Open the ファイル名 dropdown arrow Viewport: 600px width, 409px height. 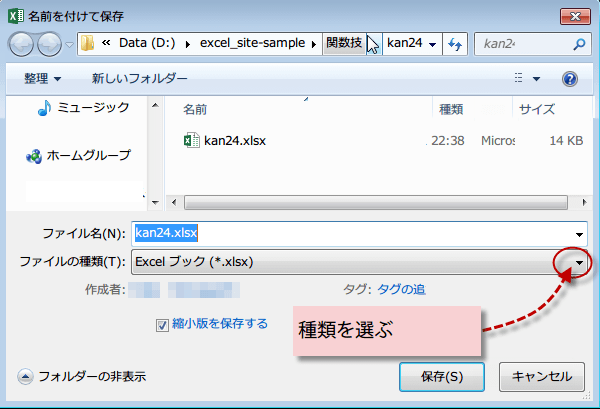click(579, 234)
